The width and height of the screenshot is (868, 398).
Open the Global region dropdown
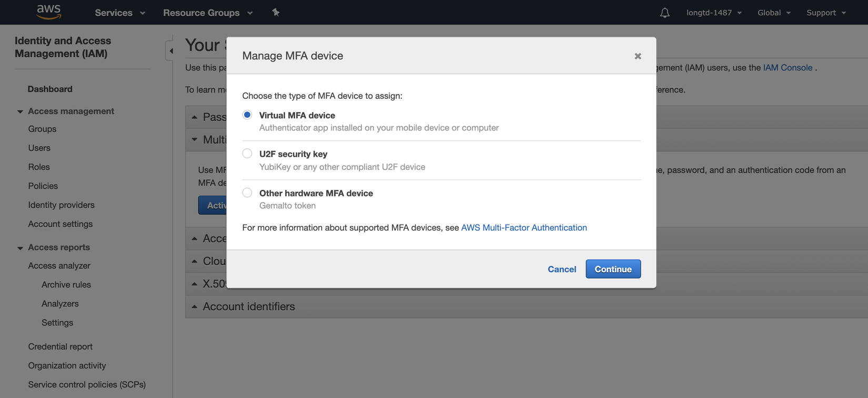click(x=774, y=13)
